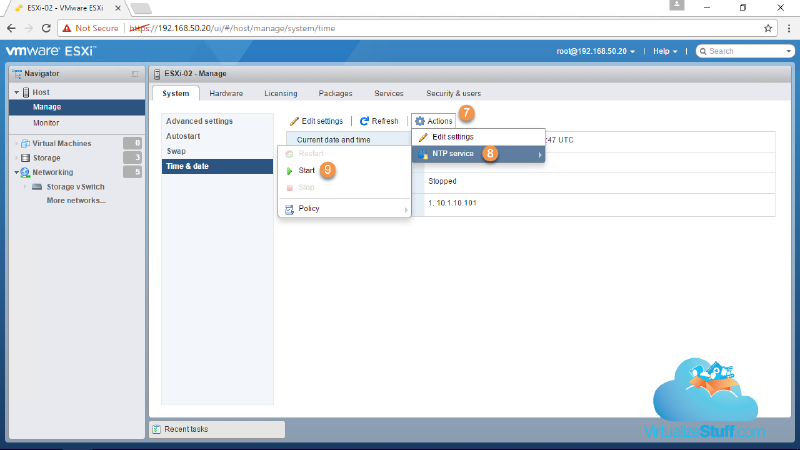Viewport: 800px width, 450px height.
Task: Expand the Storage tree node
Action: point(16,158)
